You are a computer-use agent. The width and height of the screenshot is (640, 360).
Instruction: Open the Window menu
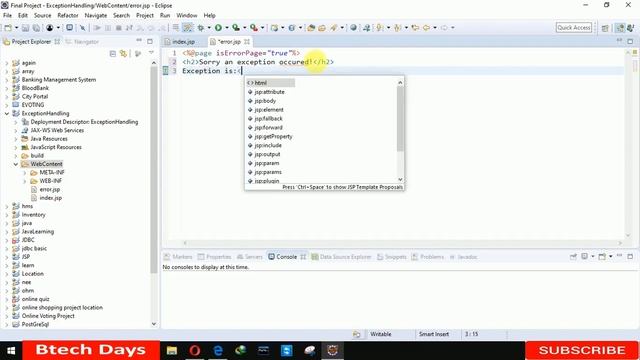[x=187, y=15]
